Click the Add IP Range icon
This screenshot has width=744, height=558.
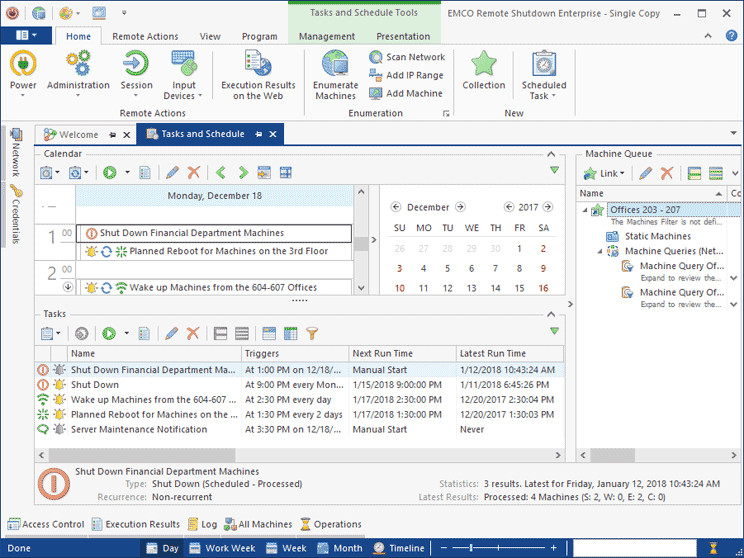pyautogui.click(x=376, y=75)
